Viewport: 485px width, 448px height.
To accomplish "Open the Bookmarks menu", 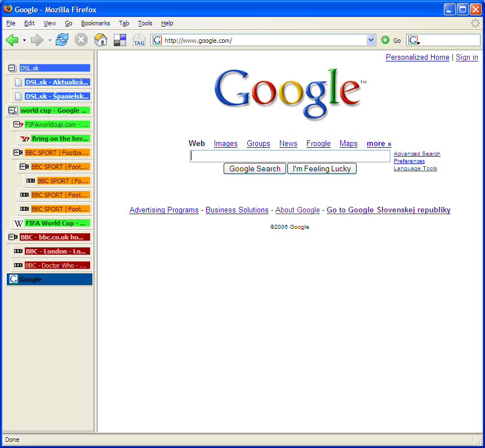I will [95, 23].
